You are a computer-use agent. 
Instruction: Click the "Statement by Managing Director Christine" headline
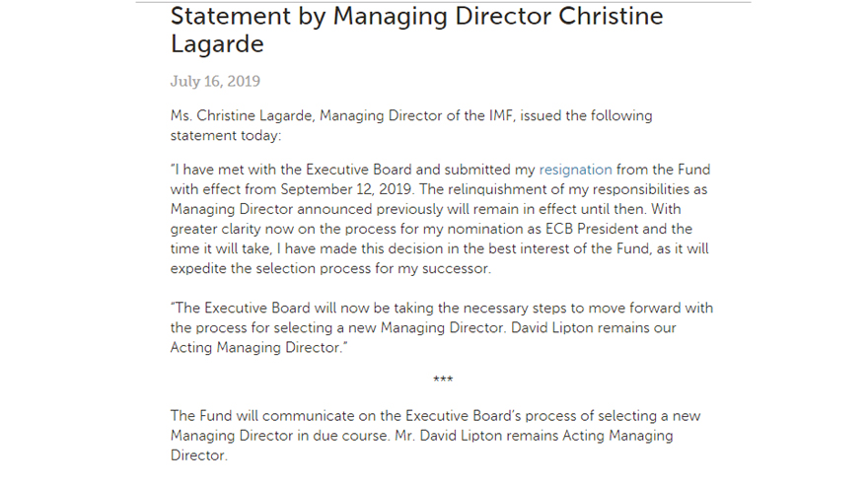[416, 17]
